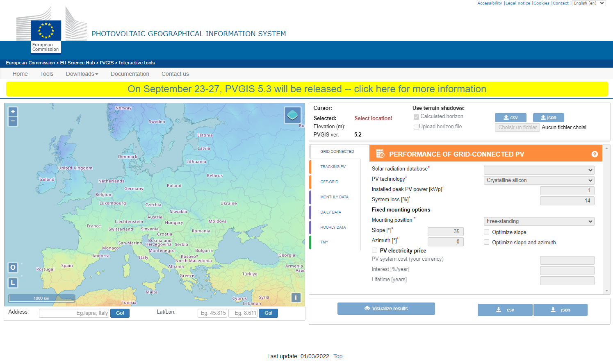613x364 pixels.
Task: Click the Azimuth value field
Action: point(446,242)
